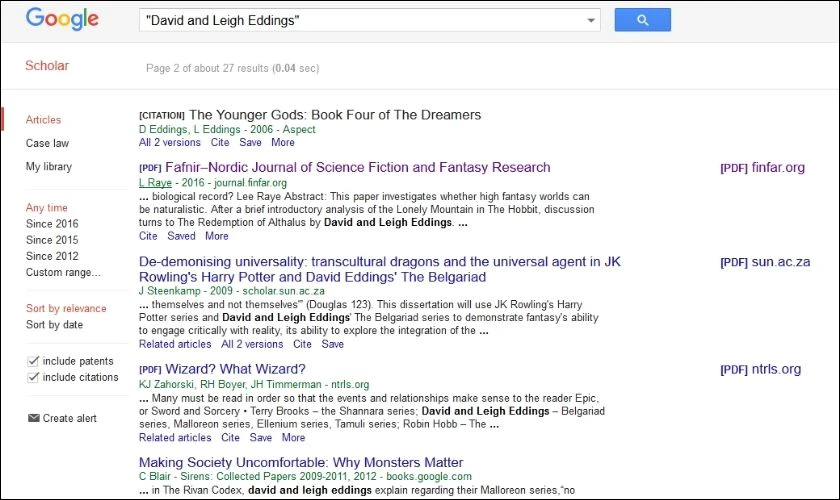Toggle the include patents checkbox
This screenshot has height=500, width=840.
pyautogui.click(x=33, y=361)
